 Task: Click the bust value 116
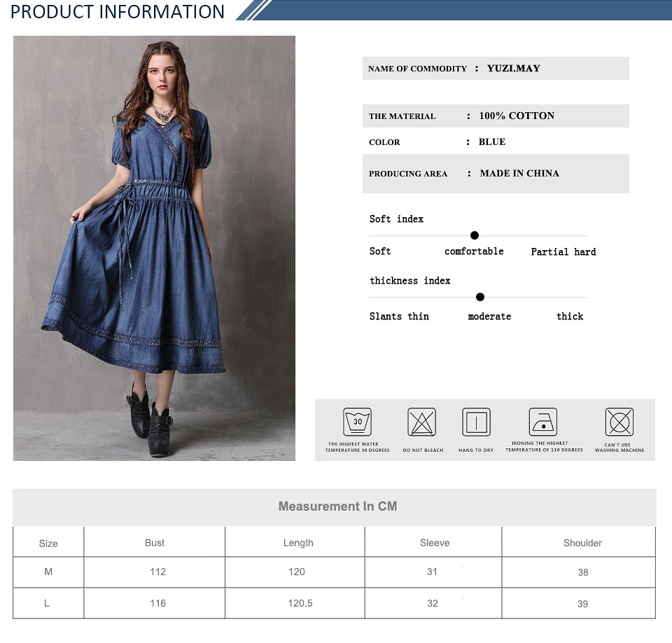[157, 603]
